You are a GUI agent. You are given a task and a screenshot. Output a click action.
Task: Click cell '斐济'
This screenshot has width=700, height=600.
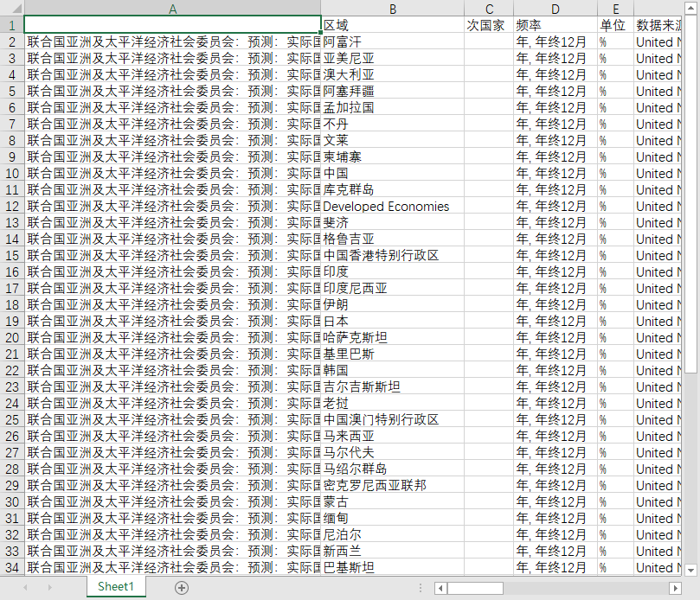coord(393,222)
